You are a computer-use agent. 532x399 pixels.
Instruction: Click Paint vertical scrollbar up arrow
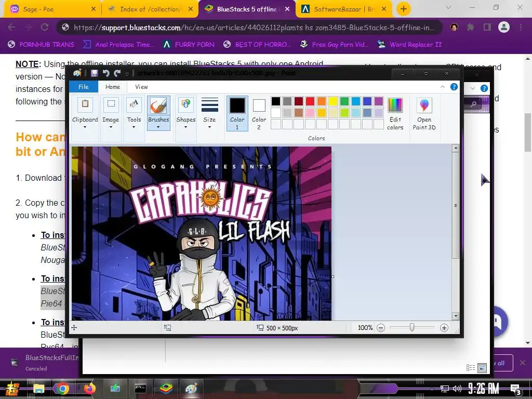click(455, 148)
